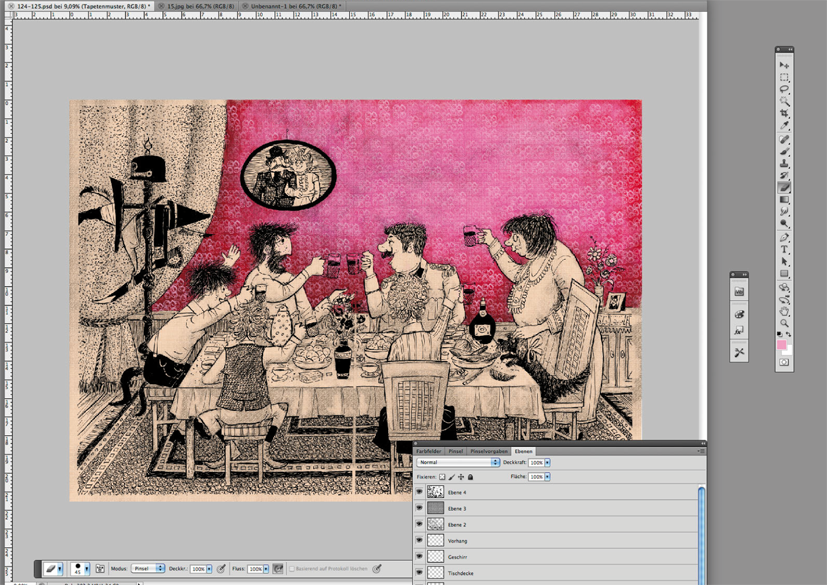The height and width of the screenshot is (585, 827).
Task: Expand the Deckkraft slider in layers panel
Action: [x=547, y=463]
